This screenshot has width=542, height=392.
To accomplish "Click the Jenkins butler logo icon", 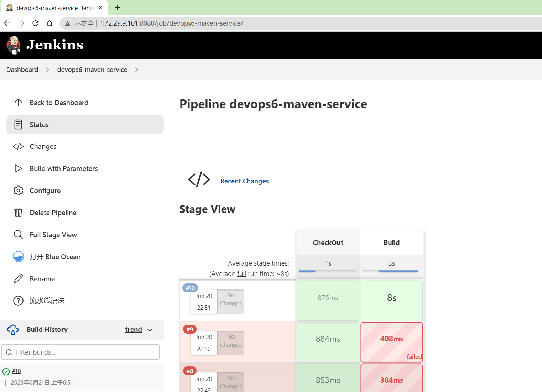I will point(14,45).
